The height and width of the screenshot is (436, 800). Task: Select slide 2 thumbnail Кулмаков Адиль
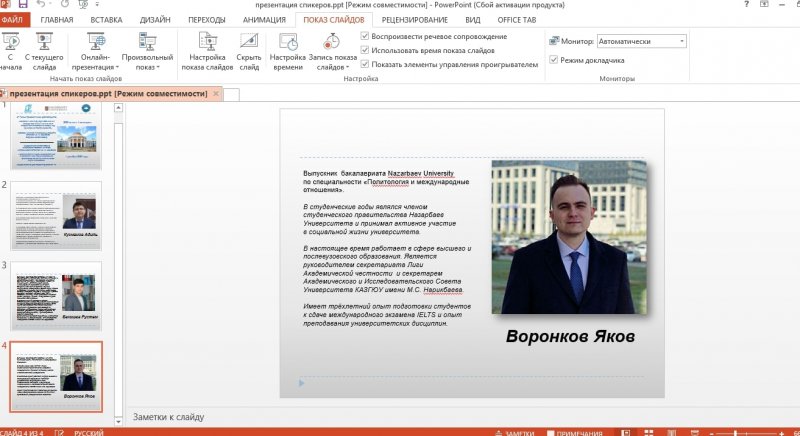point(56,216)
